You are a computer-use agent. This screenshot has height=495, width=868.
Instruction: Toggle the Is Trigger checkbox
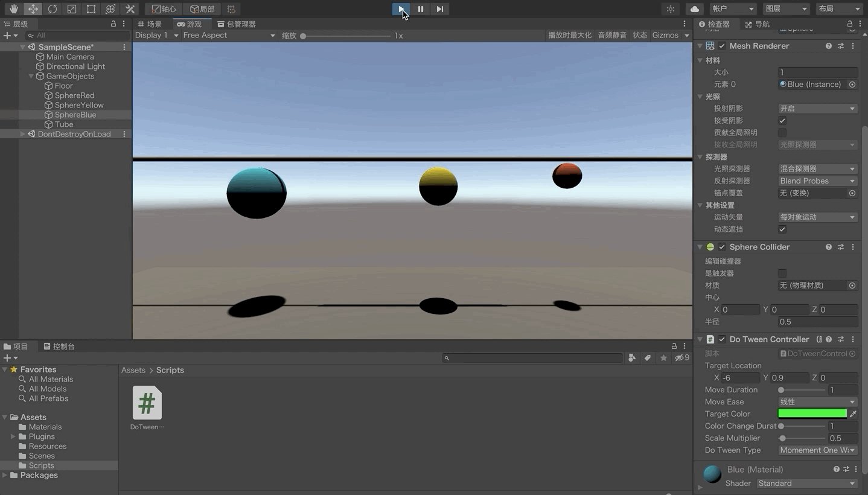tap(782, 273)
